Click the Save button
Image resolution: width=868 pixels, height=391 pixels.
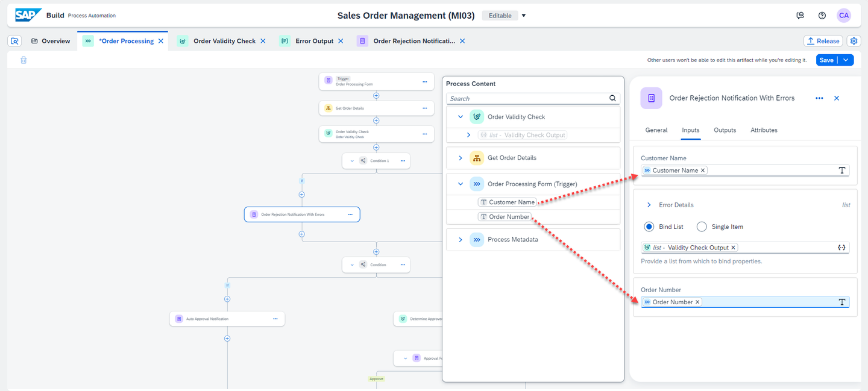point(826,60)
